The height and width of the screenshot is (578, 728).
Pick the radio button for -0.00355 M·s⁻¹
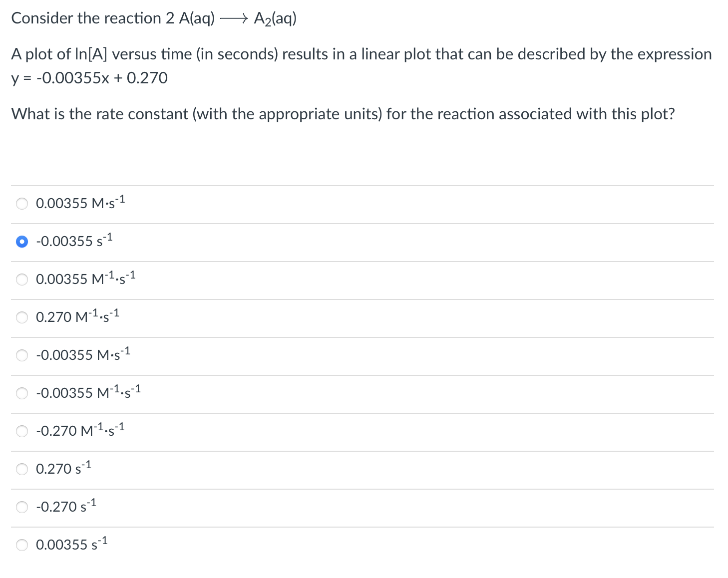(22, 355)
